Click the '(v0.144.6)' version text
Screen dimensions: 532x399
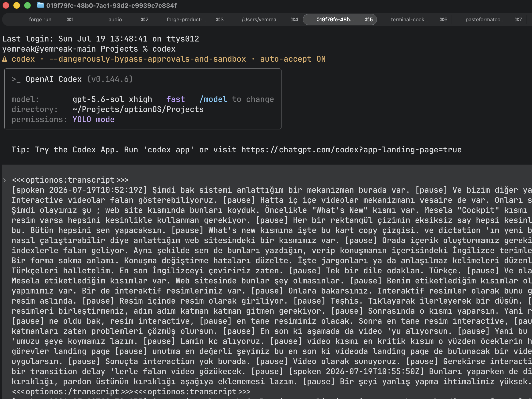coord(110,79)
